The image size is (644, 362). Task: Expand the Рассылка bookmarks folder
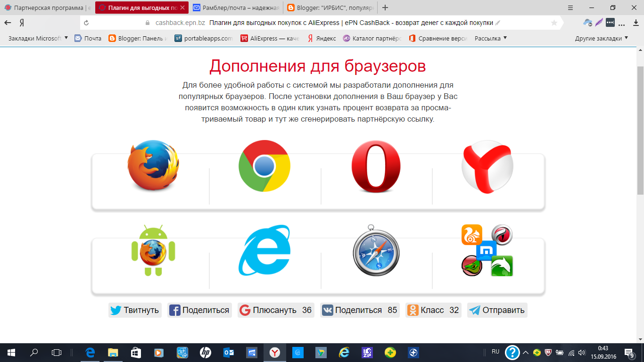491,39
